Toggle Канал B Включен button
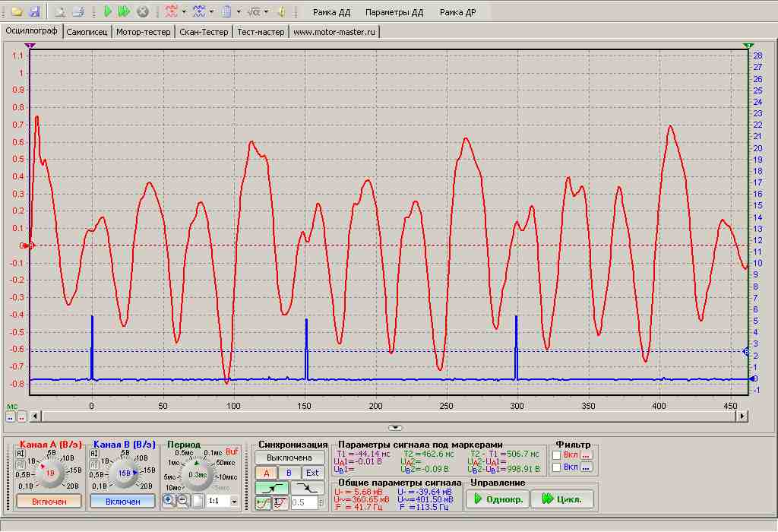Viewport: 778px width, 532px height. [x=122, y=502]
